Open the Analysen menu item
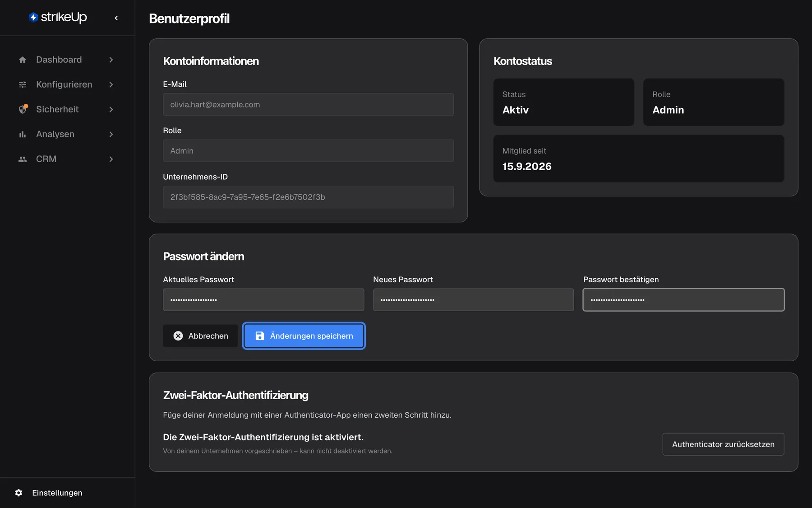Screen dimensions: 812x508 67,134
